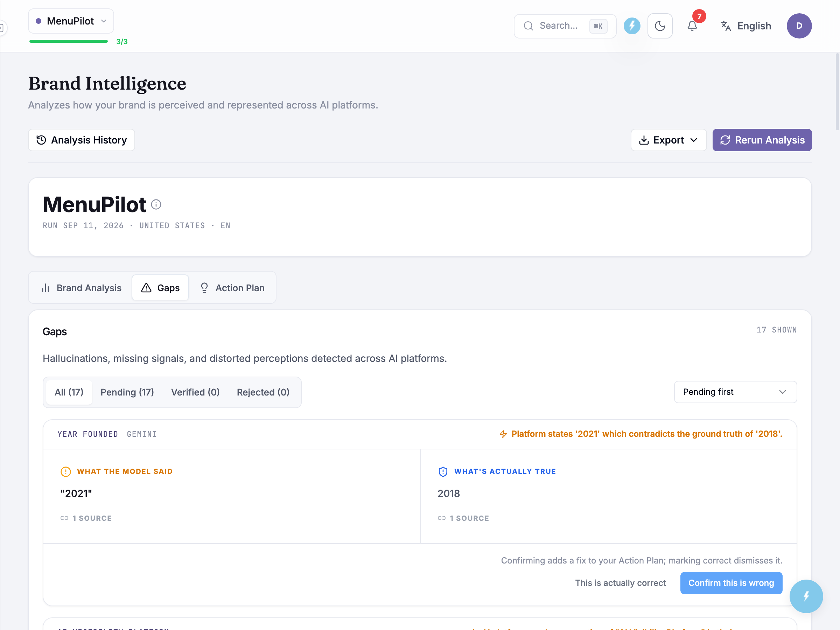The height and width of the screenshot is (630, 840).
Task: Click Rerun Analysis button
Action: 762,140
